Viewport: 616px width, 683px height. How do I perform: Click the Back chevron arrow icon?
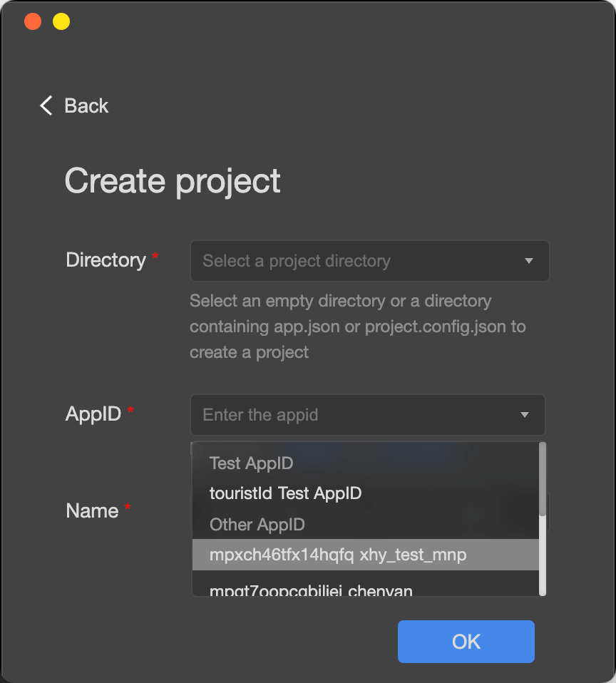point(46,106)
